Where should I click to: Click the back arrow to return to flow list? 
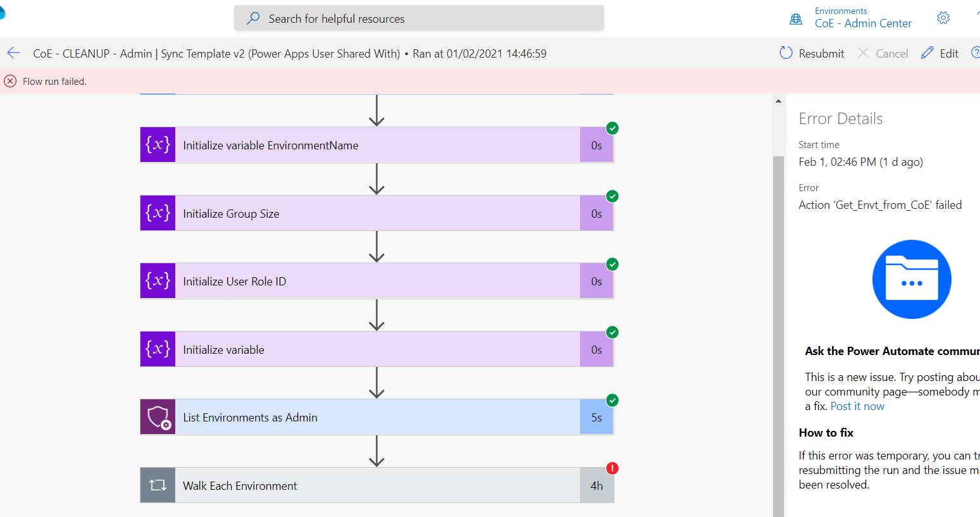(13, 53)
